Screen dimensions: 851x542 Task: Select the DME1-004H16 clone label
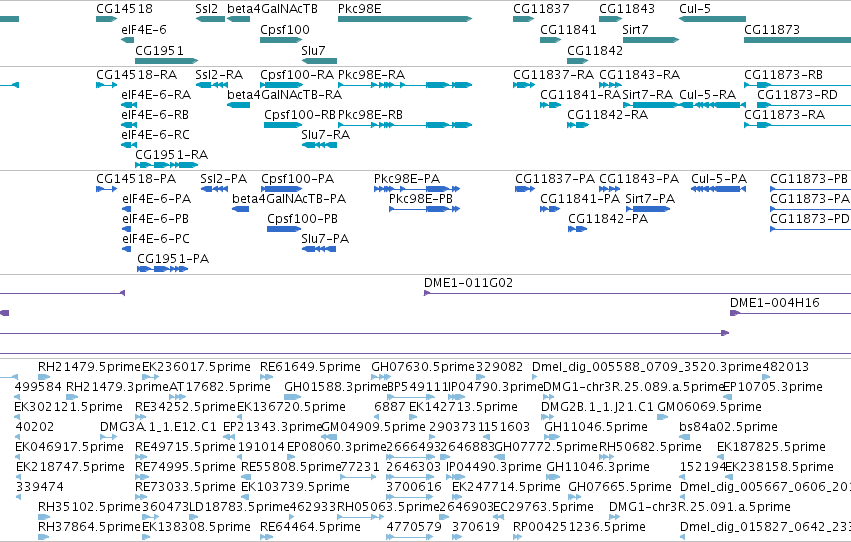[774, 303]
